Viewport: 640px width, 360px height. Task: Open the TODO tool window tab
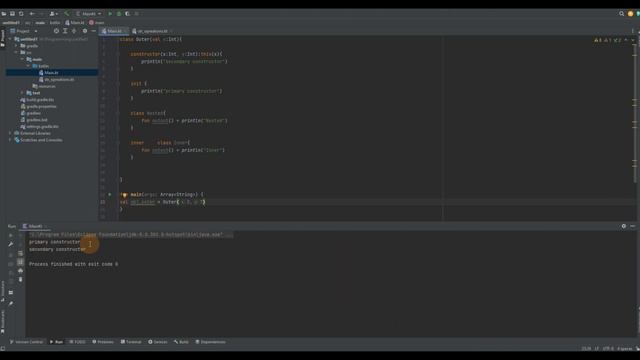[x=77, y=342]
